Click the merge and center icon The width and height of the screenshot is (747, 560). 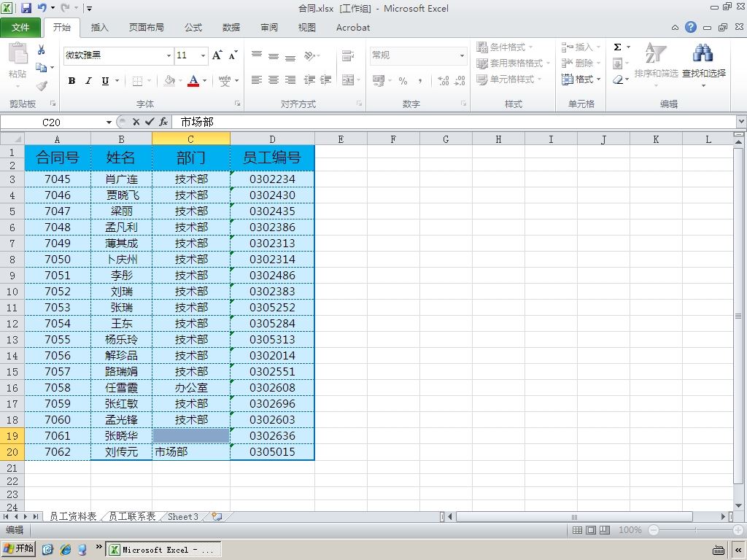click(x=348, y=79)
